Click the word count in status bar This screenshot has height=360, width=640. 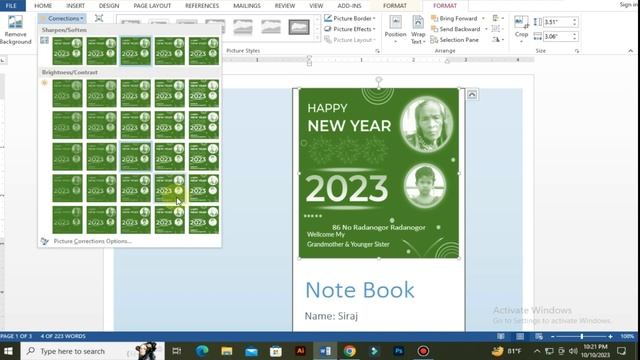63,336
